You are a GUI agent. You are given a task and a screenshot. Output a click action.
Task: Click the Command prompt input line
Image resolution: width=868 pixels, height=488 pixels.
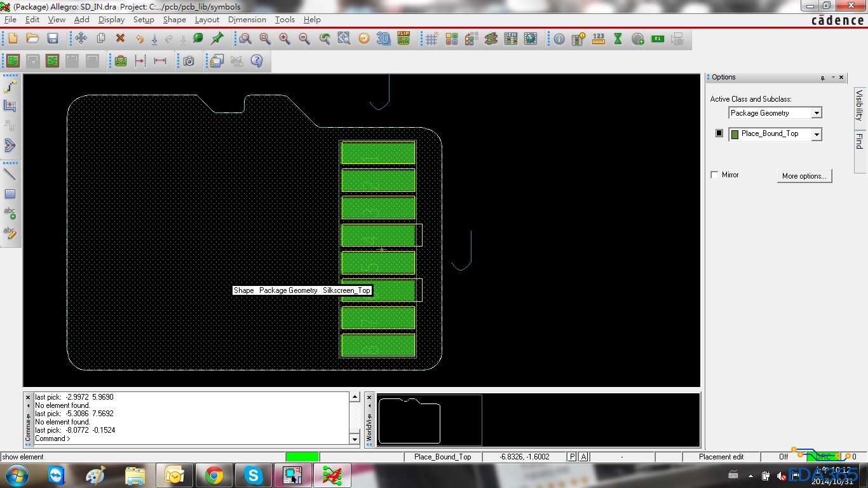click(x=191, y=438)
